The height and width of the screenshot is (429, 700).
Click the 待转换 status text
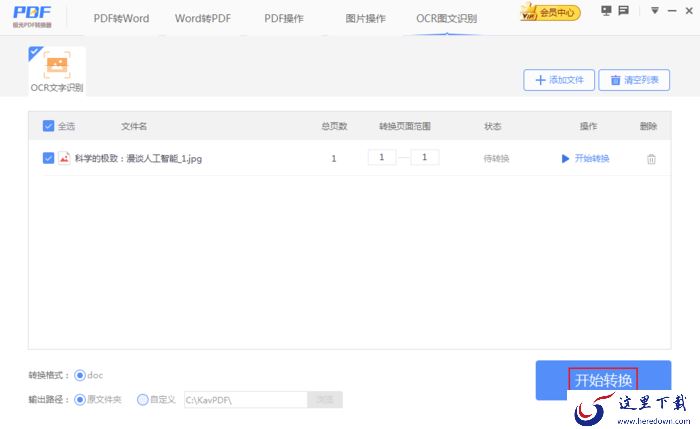(x=496, y=158)
